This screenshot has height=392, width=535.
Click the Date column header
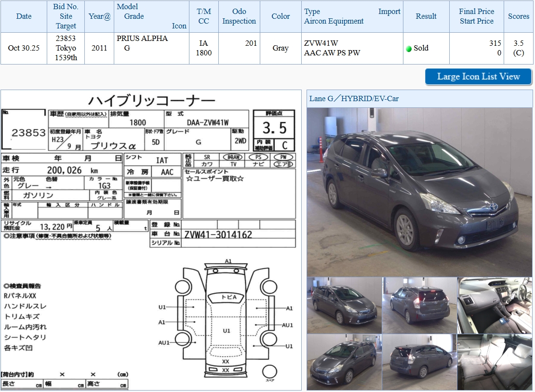tap(24, 16)
